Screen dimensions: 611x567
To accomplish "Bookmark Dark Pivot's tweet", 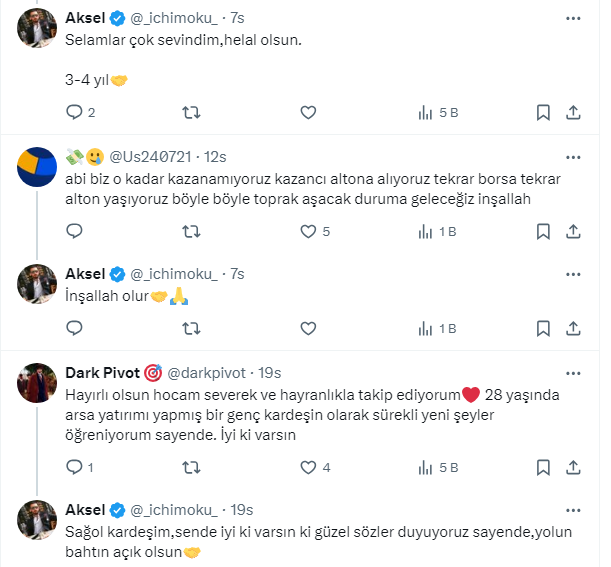I will [x=542, y=466].
